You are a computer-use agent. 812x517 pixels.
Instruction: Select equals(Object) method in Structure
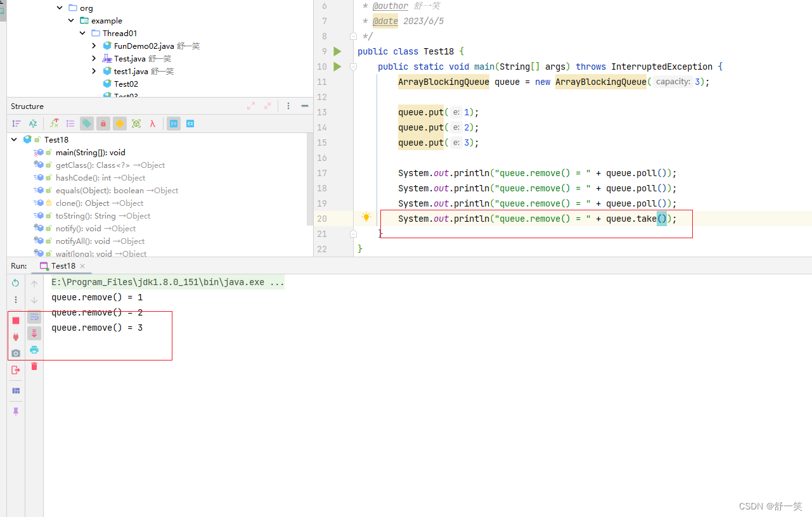pyautogui.click(x=117, y=190)
